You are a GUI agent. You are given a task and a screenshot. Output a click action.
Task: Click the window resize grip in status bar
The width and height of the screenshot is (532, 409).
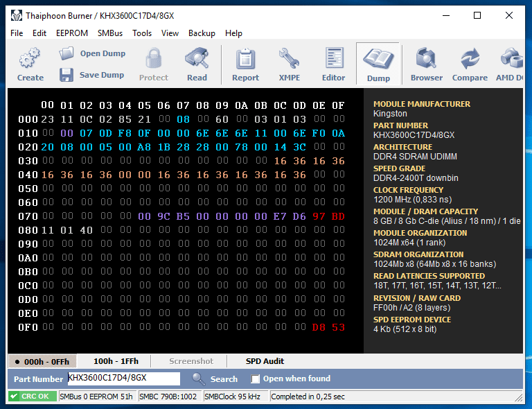tap(518, 397)
